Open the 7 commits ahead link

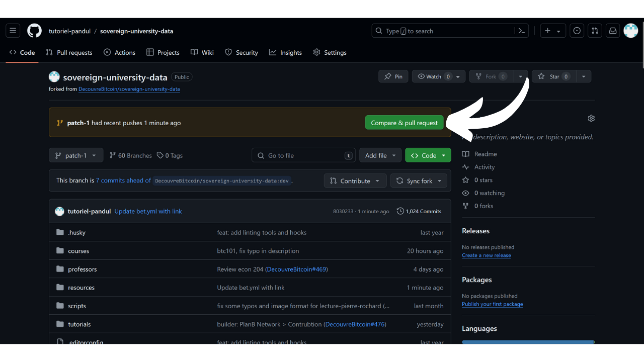click(x=123, y=180)
